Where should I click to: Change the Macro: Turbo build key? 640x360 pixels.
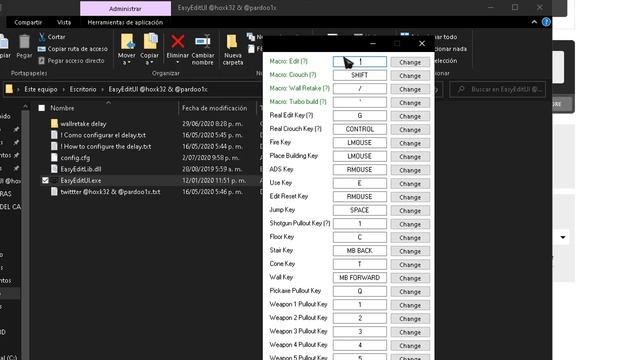[x=410, y=102]
